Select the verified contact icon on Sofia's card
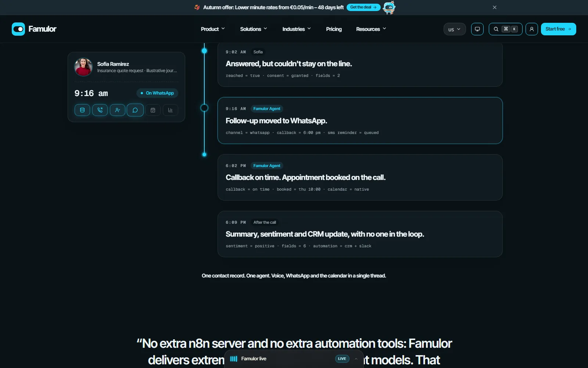This screenshot has height=368, width=588. 118,110
